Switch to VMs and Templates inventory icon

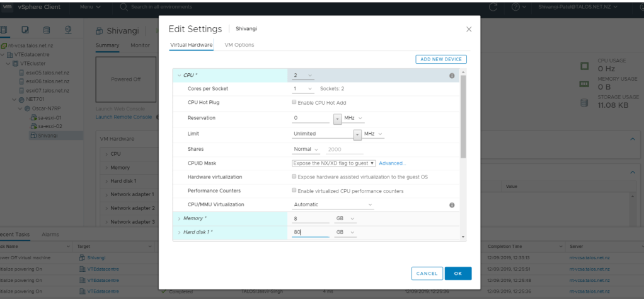point(25,30)
